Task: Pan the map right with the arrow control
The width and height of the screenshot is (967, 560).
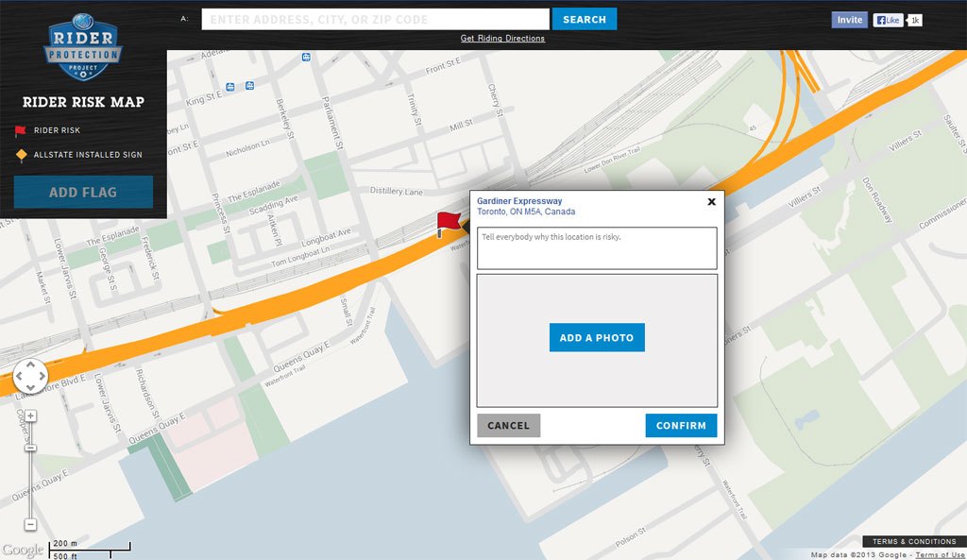Action: pos(41,377)
